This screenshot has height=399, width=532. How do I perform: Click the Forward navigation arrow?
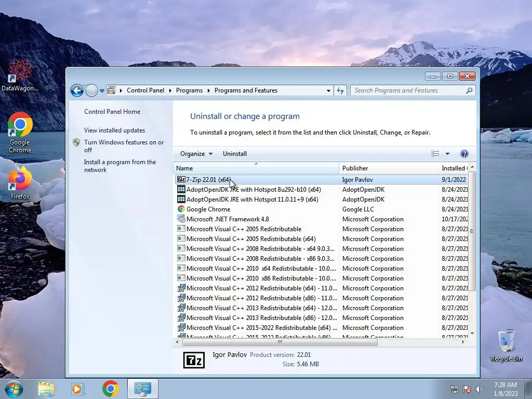(91, 90)
